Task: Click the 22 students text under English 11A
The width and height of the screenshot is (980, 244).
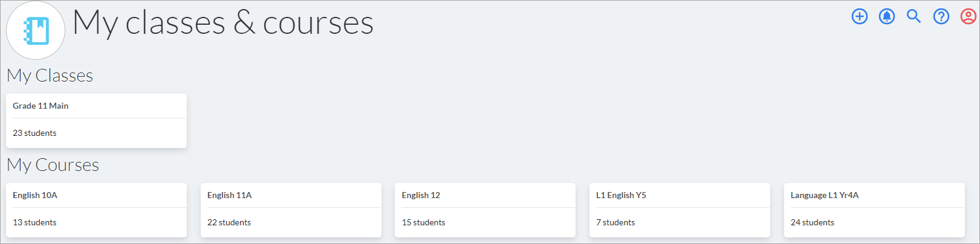Action: 229,222
